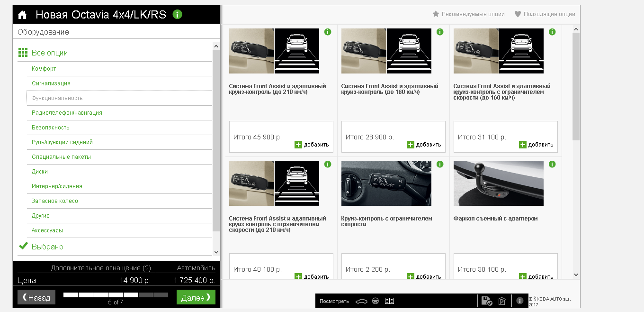Open Front Assist до 160 км/ч thumbnail image
Screen dimensions: 644x312
click(x=386, y=51)
